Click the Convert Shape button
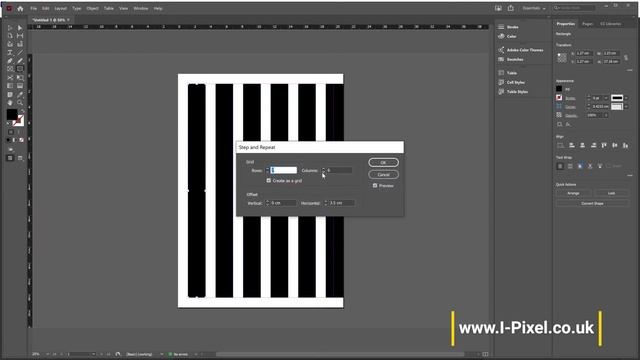640x360 pixels. [592, 203]
